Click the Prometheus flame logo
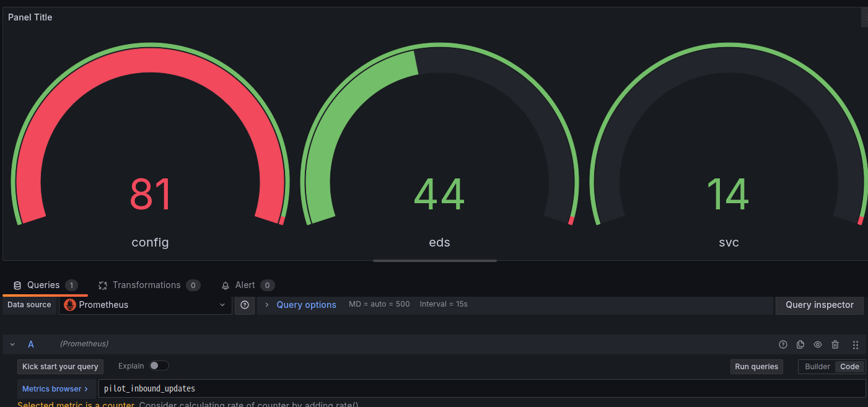 point(70,305)
